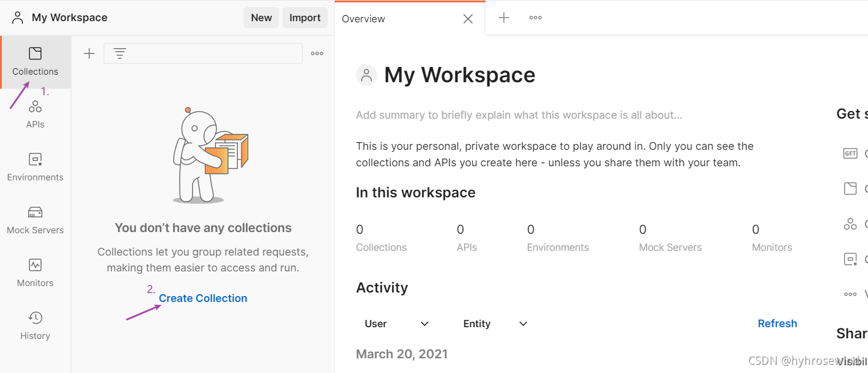Click the 0 Collections count

click(x=381, y=238)
